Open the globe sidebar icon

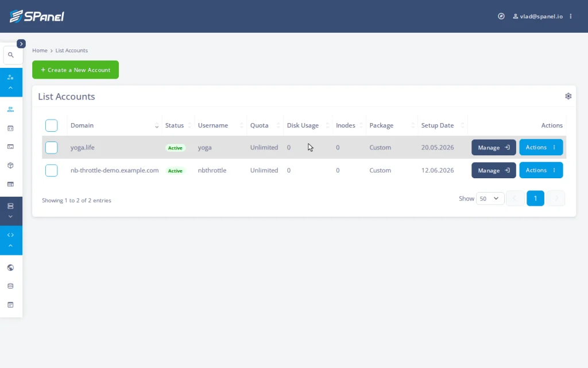pyautogui.click(x=10, y=268)
